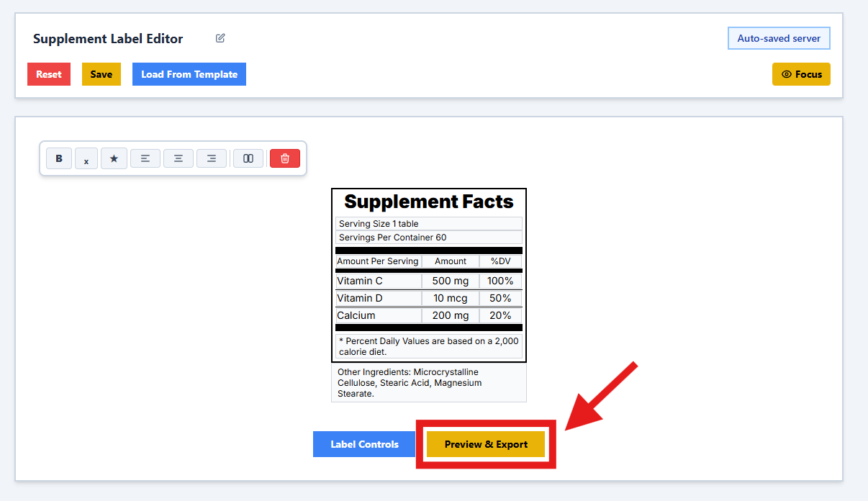Open the Label Controls panel
The width and height of the screenshot is (868, 501).
coord(364,444)
